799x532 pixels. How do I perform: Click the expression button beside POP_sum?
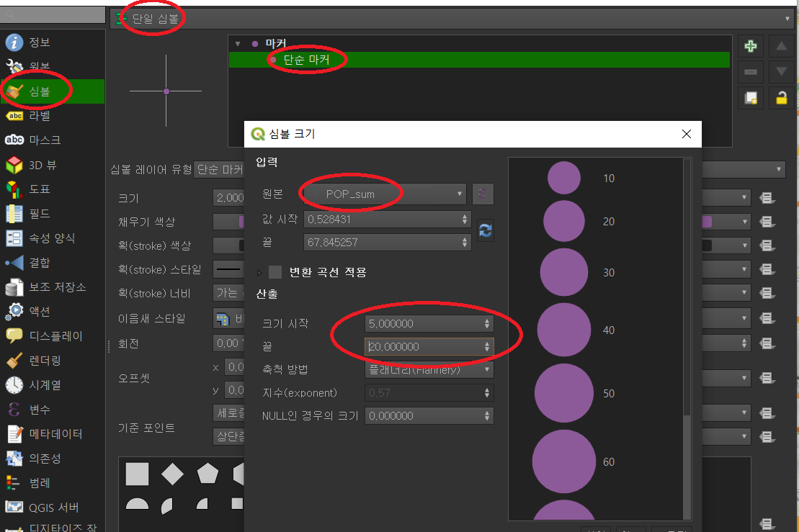click(483, 194)
